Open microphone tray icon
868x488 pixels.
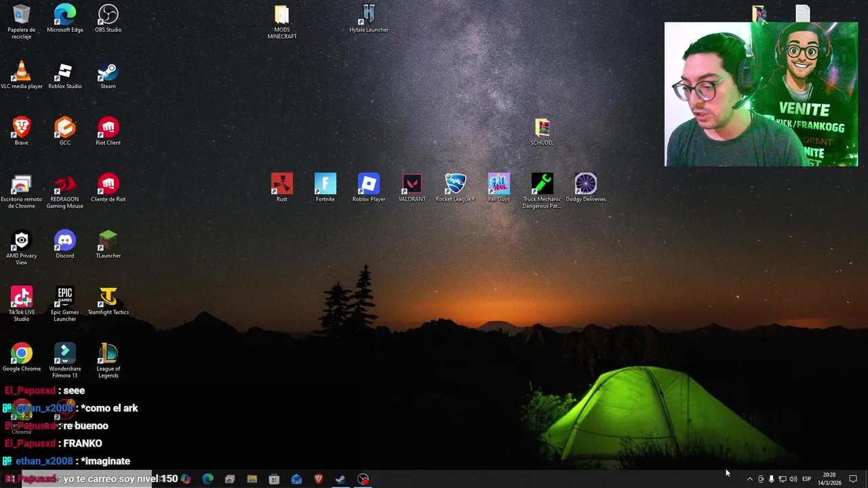[x=771, y=479]
